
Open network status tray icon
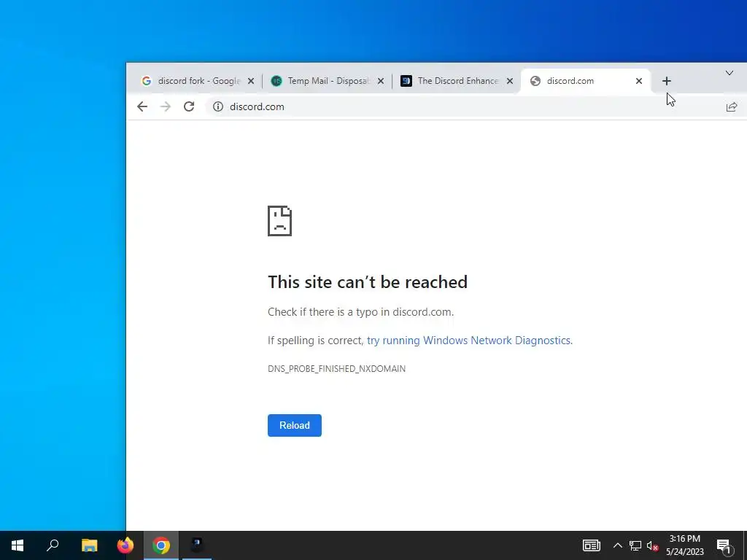click(x=635, y=545)
